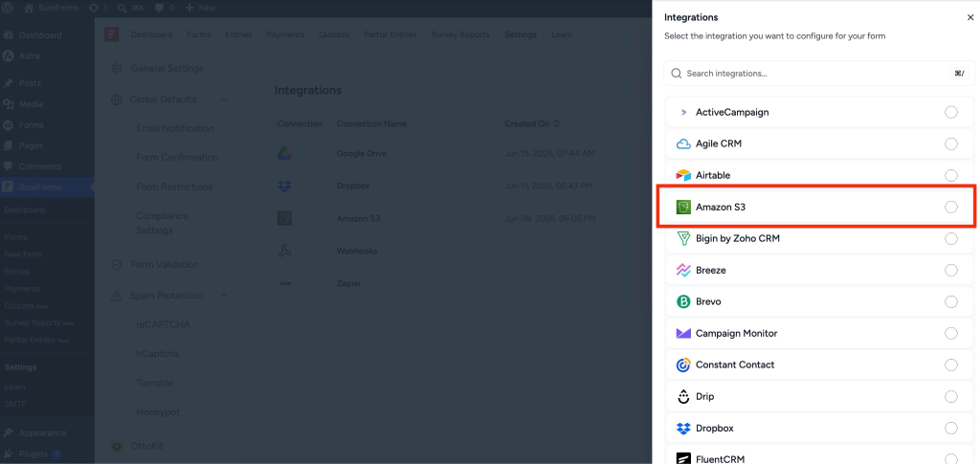Open Email Notification settings link
980x464 pixels.
pyautogui.click(x=175, y=128)
